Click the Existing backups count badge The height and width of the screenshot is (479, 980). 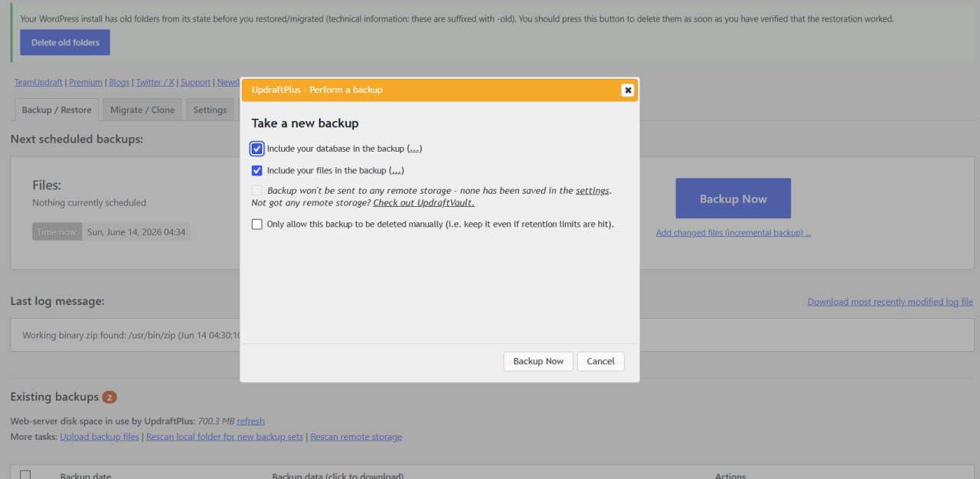[x=109, y=397]
